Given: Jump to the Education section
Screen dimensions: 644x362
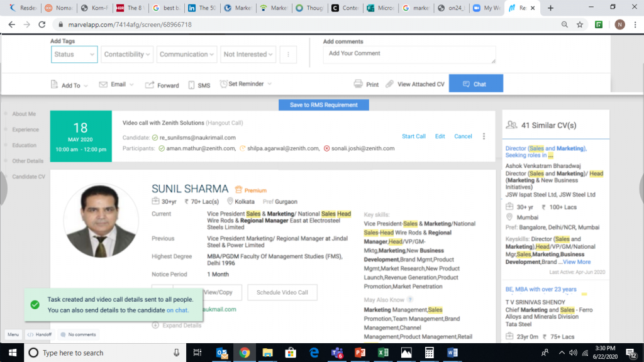Looking at the screenshot, I should pos(25,145).
